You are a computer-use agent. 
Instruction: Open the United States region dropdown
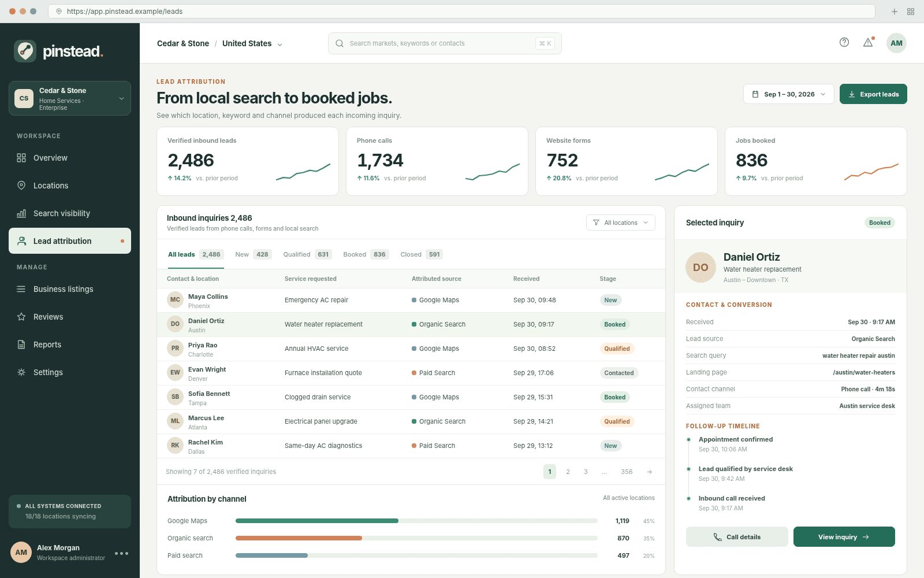point(252,43)
